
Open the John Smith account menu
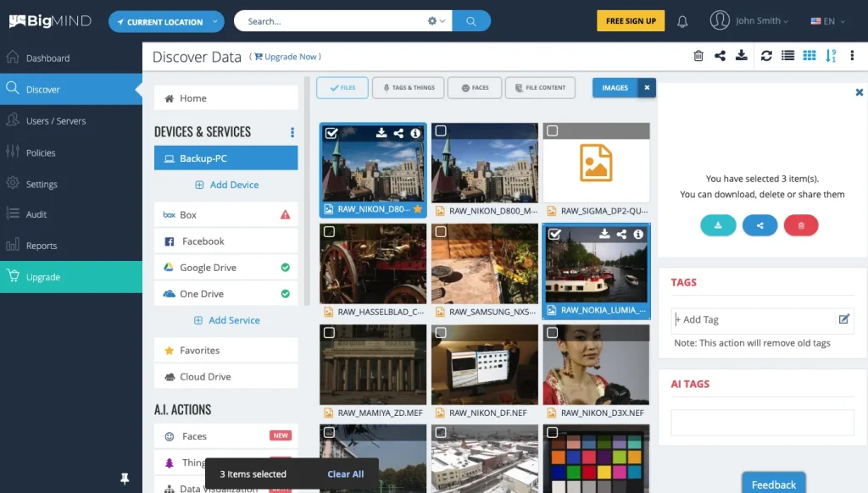[x=749, y=21]
